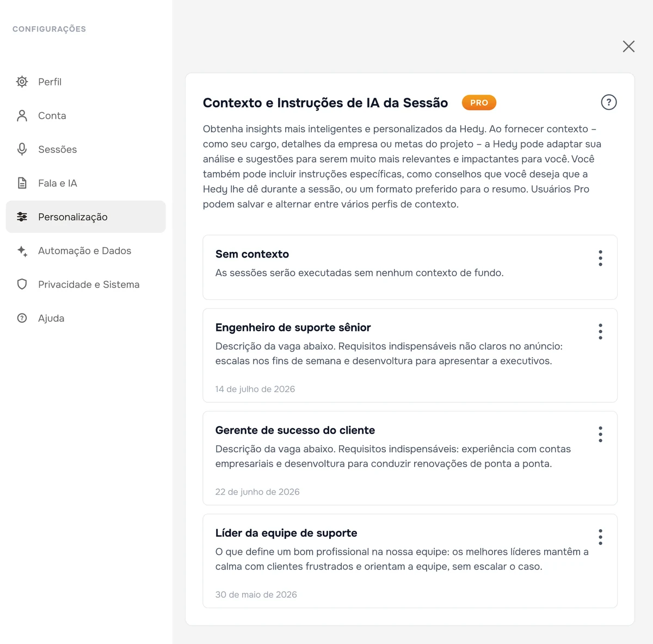Open help for Contexto e Instruções section
This screenshot has height=644, width=653.
tap(608, 102)
